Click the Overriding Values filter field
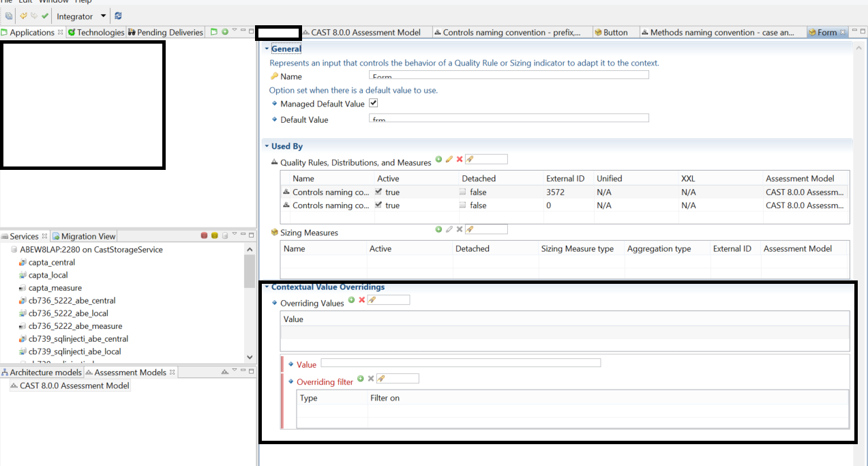 [x=389, y=300]
